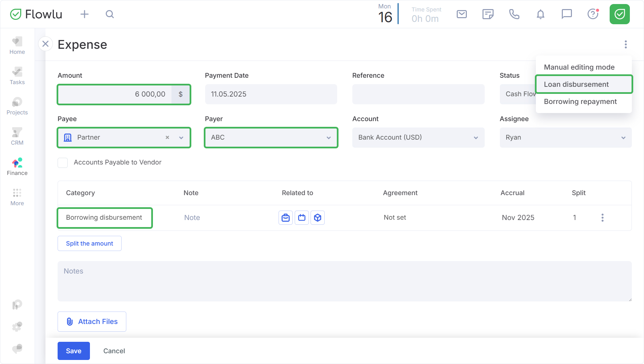This screenshot has width=644, height=364.
Task: Click the briefcase Related to icon
Action: pos(286,218)
